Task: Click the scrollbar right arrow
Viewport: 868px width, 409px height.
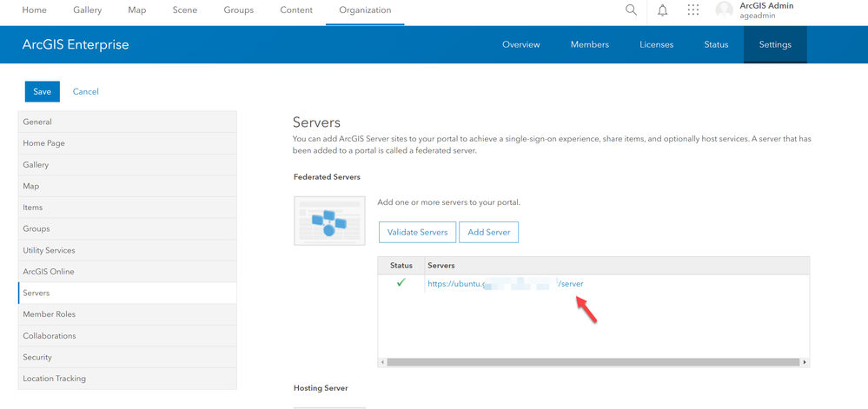Action: click(x=805, y=362)
